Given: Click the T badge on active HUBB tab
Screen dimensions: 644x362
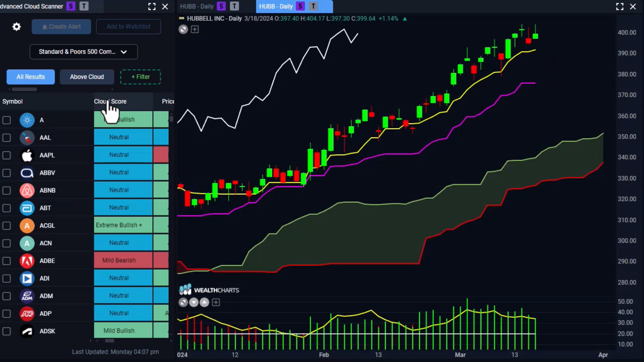Looking at the screenshot, I should click(x=313, y=6).
